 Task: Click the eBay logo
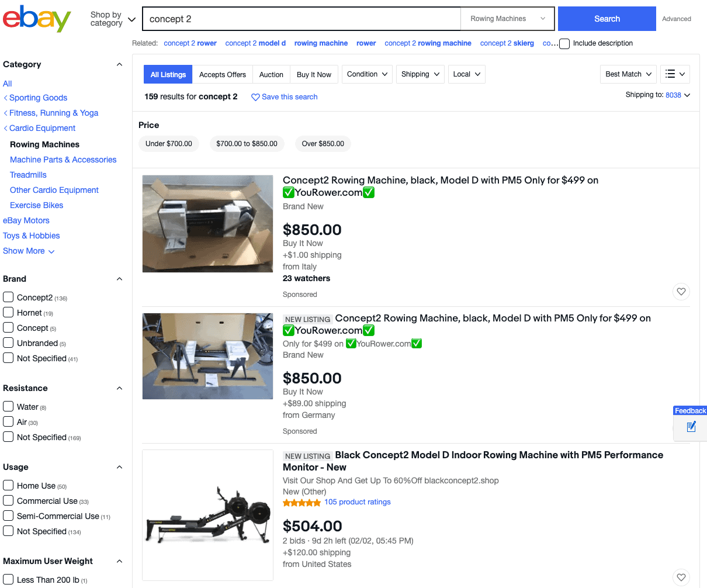(x=36, y=18)
